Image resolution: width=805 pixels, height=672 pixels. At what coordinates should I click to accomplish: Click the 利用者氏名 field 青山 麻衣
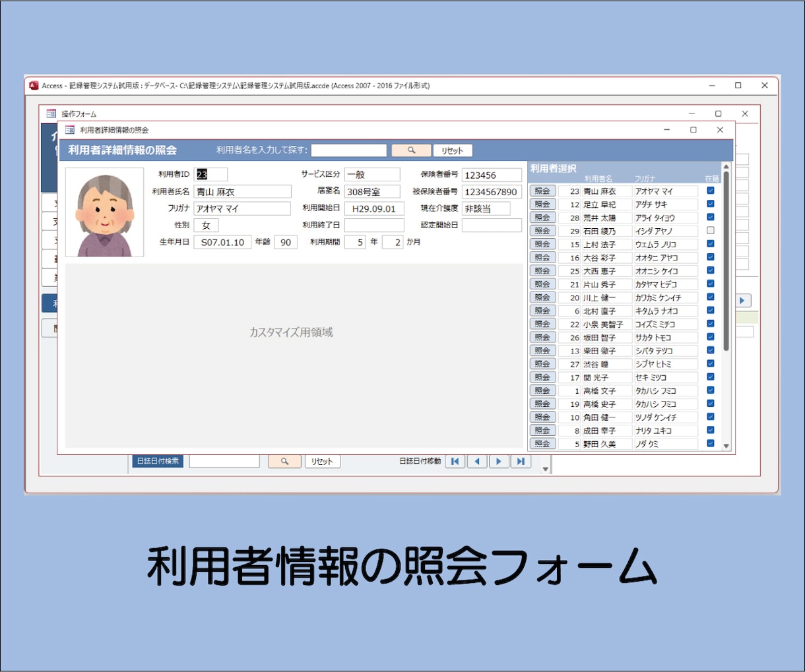click(x=242, y=192)
